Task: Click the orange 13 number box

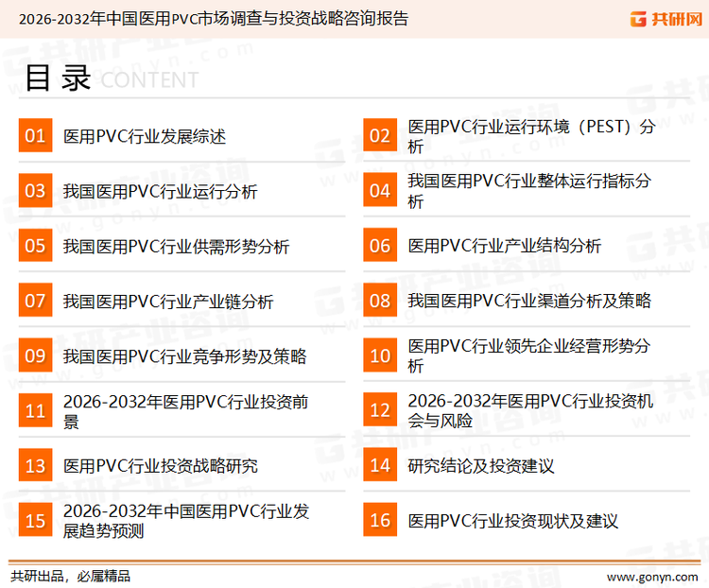Action: pyautogui.click(x=35, y=465)
